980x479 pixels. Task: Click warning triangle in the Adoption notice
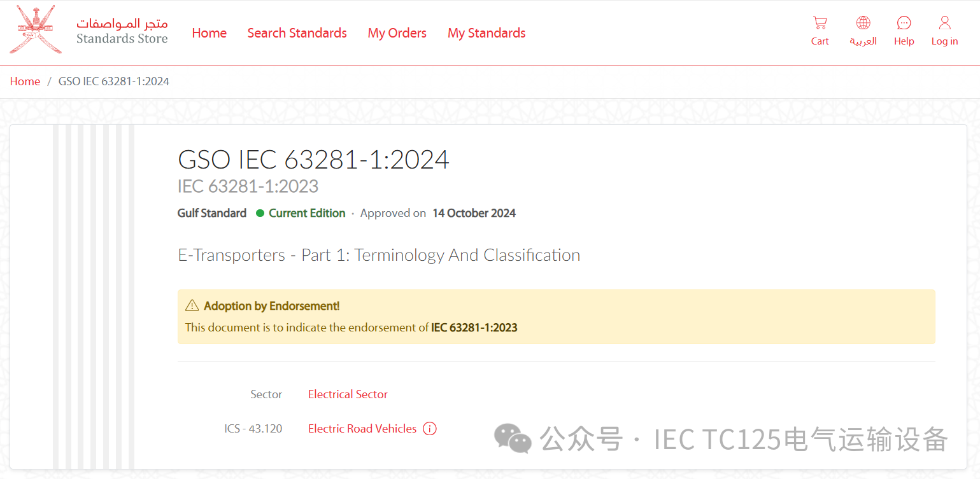click(x=192, y=306)
